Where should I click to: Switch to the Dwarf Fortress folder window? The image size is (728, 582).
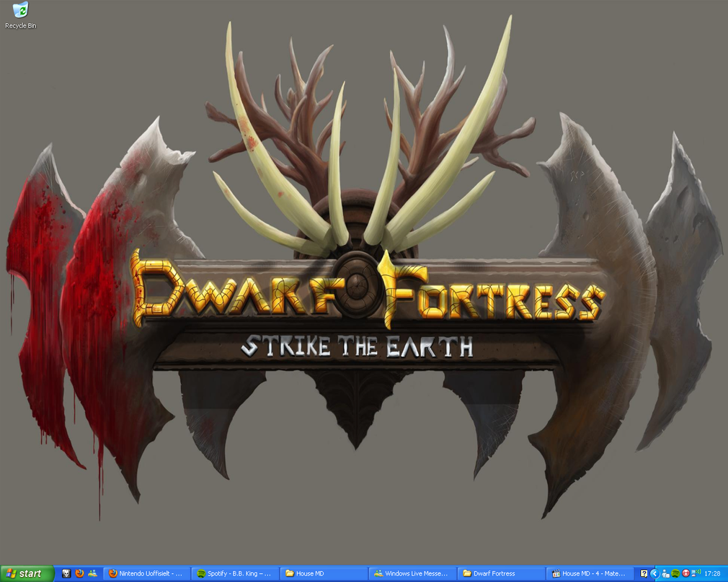pos(501,573)
